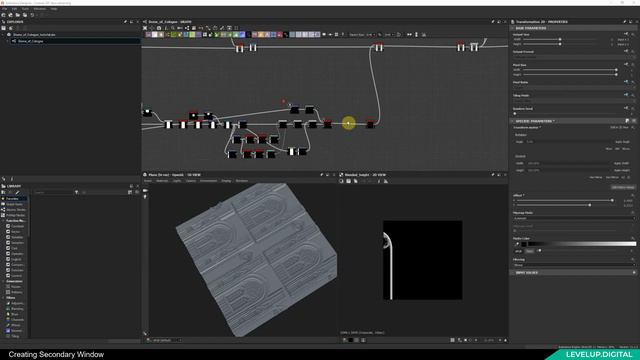Image resolution: width=640 pixels, height=360 pixels.
Task: Collapse the Function Nodes library category
Action: click(3, 220)
